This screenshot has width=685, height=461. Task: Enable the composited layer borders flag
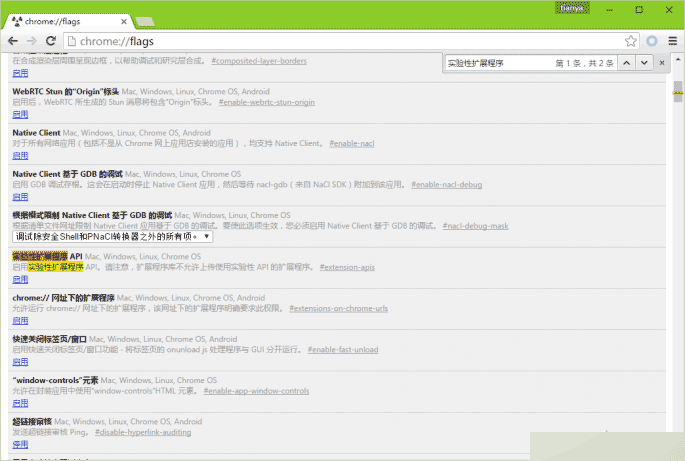[20, 73]
